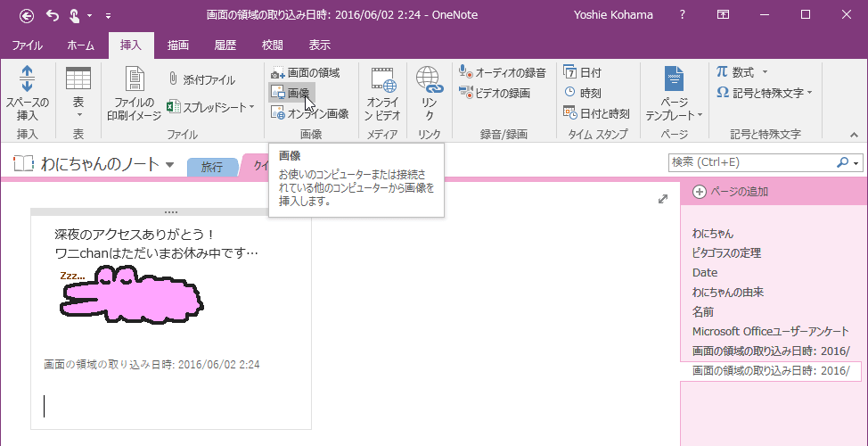Open the ファイル tab
Viewport: 868px width, 446px height.
[27, 45]
